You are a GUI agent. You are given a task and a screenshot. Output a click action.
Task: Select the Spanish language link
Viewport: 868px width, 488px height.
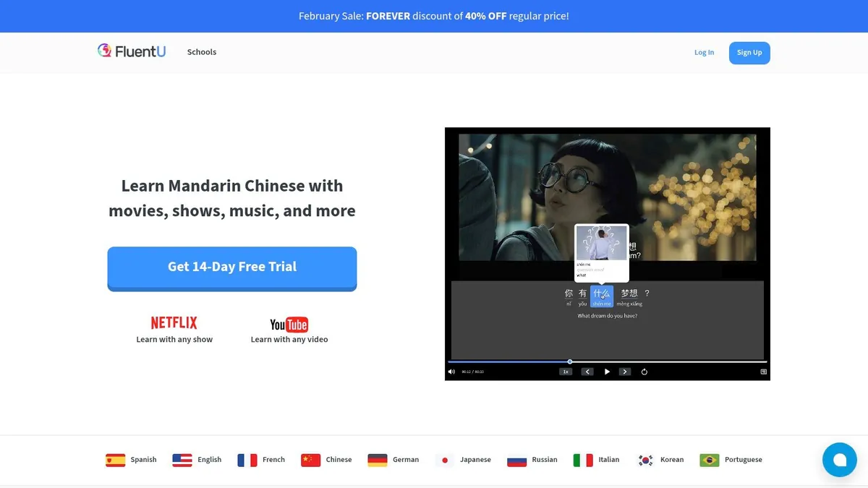click(143, 460)
